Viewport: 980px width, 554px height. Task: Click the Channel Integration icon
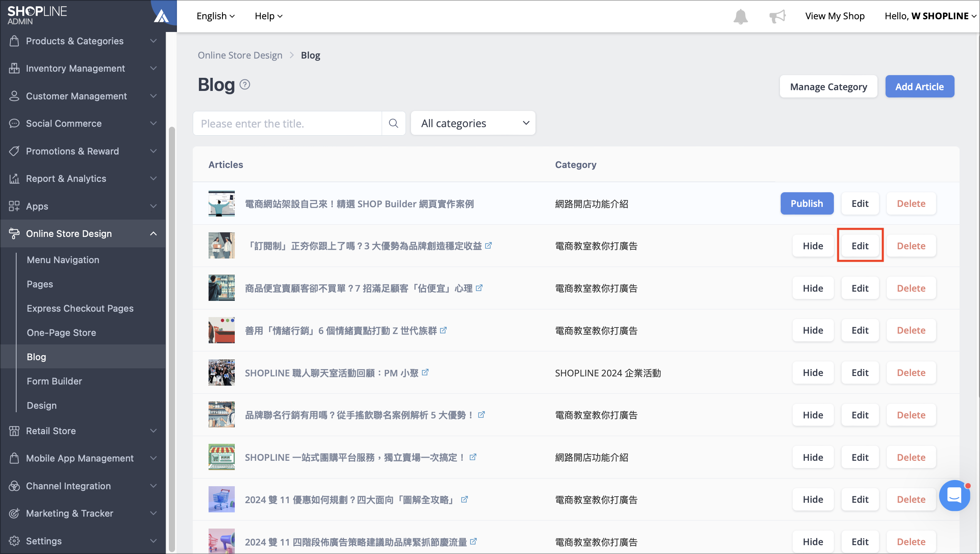pos(14,486)
